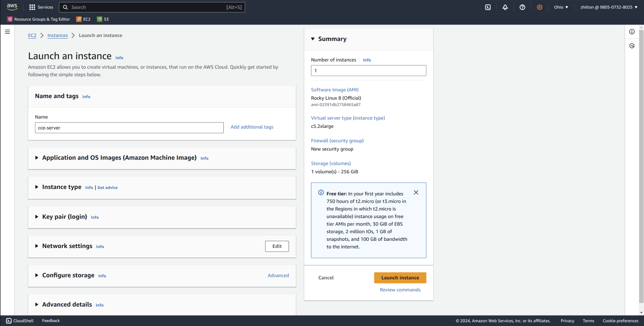
Task: Click the search magnifier icon
Action: click(x=65, y=7)
